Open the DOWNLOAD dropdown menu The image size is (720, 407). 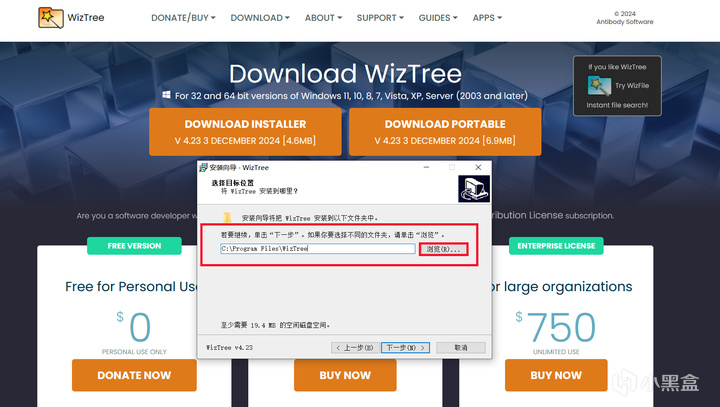tap(260, 18)
